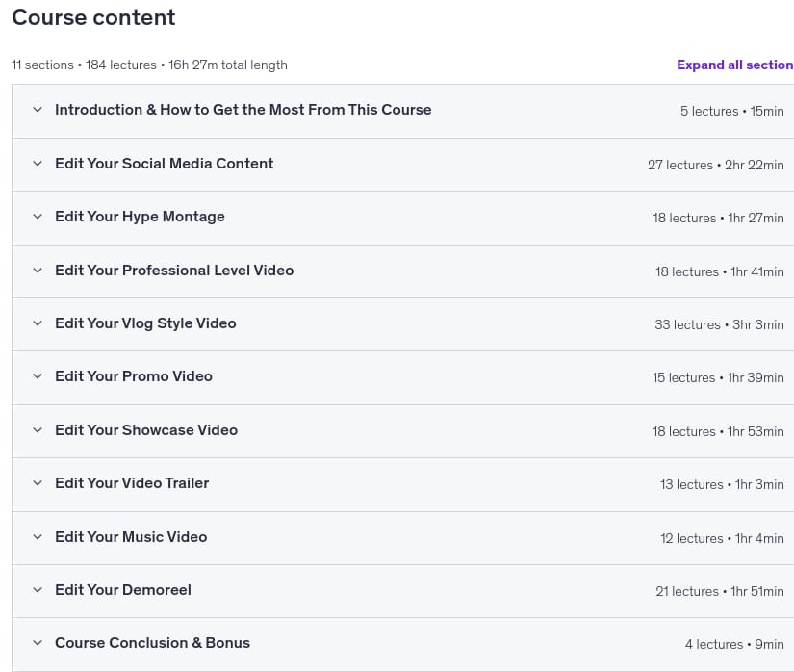Select the 'Edit Your Vlog Style Video' title
The height and width of the screenshot is (672, 794).
click(145, 323)
